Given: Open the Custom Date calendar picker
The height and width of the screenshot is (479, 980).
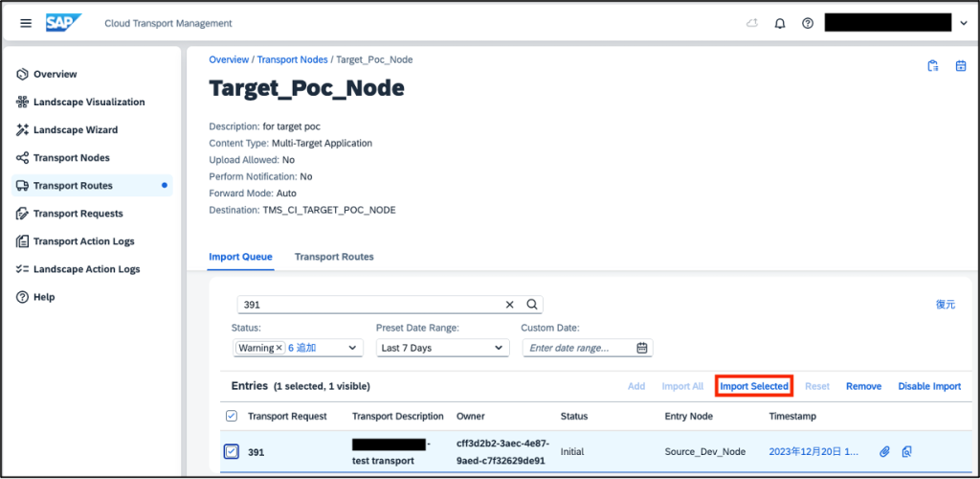Looking at the screenshot, I should point(642,348).
